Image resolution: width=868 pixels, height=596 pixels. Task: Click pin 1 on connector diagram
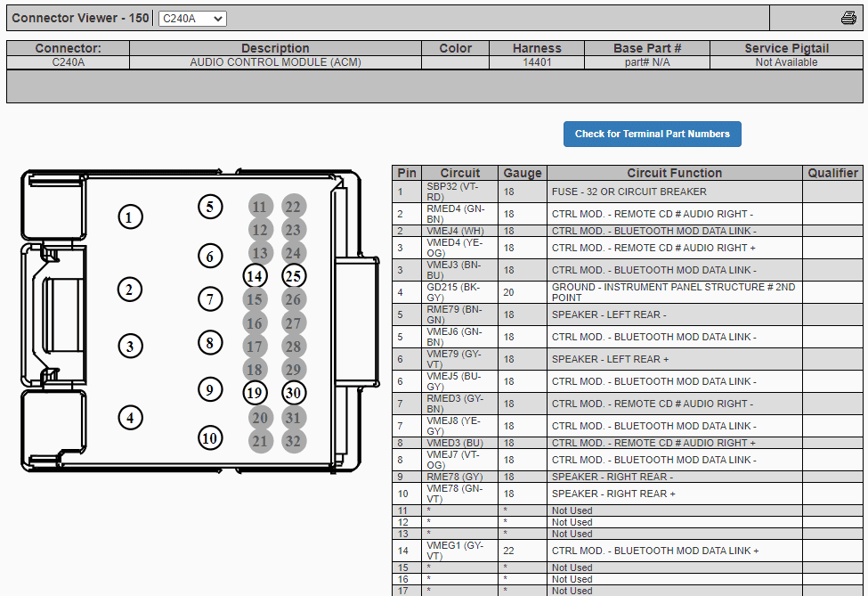pyautogui.click(x=130, y=216)
